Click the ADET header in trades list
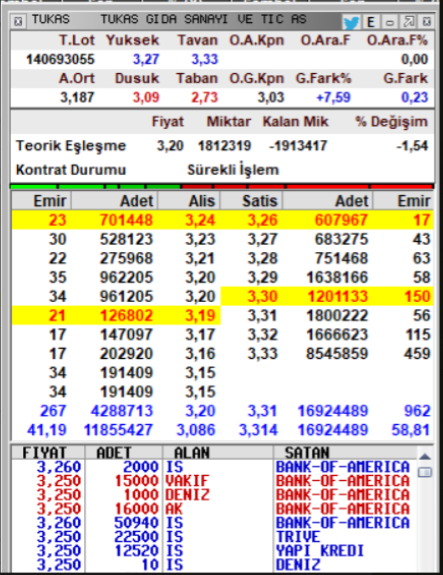 click(x=124, y=453)
